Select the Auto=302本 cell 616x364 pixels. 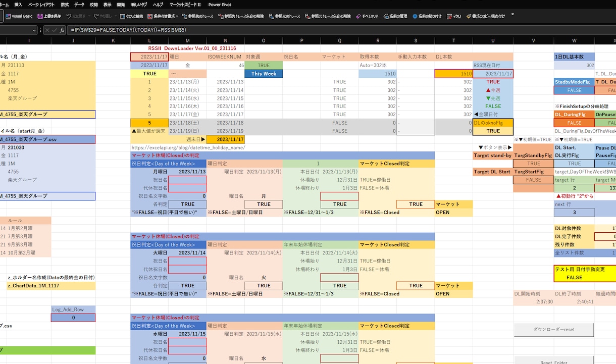point(378,65)
